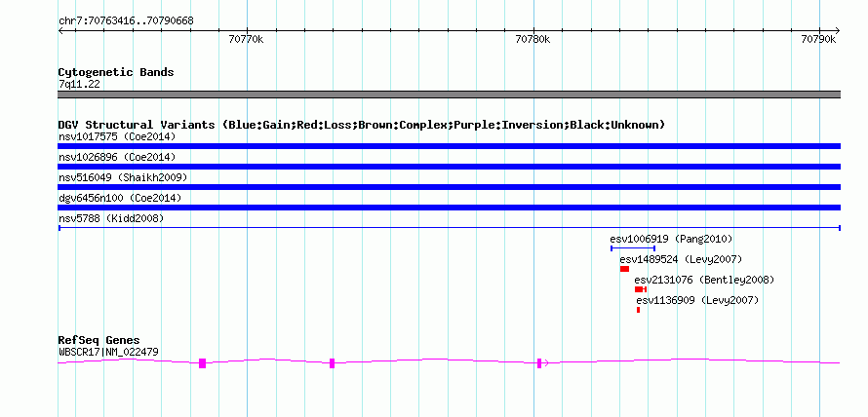Click the nsv5788 (Kidd2008) variant label

(x=111, y=219)
